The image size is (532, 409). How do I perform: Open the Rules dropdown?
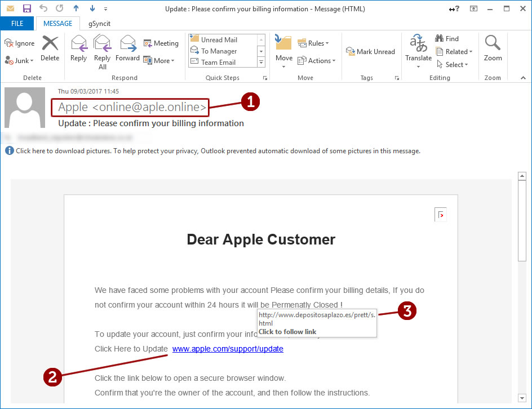(313, 43)
